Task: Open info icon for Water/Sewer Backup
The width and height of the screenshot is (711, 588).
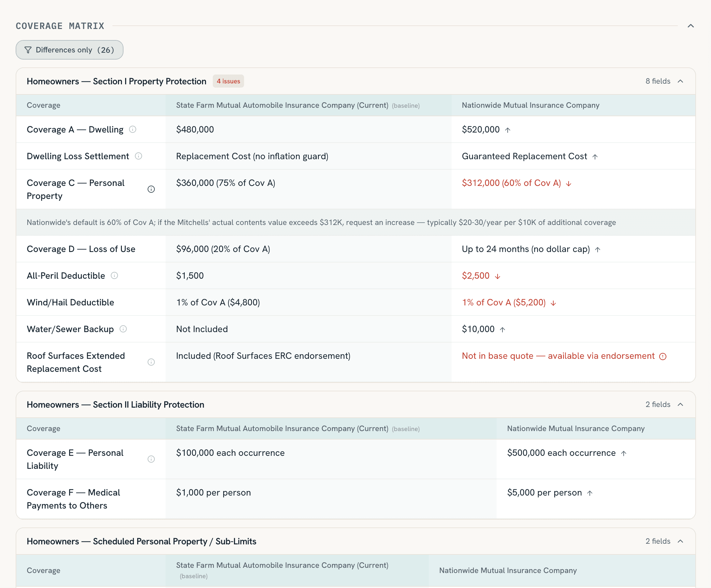Action: click(123, 329)
